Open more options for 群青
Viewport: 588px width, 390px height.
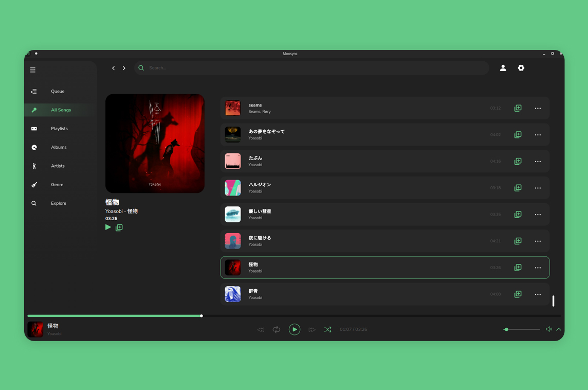pyautogui.click(x=538, y=294)
